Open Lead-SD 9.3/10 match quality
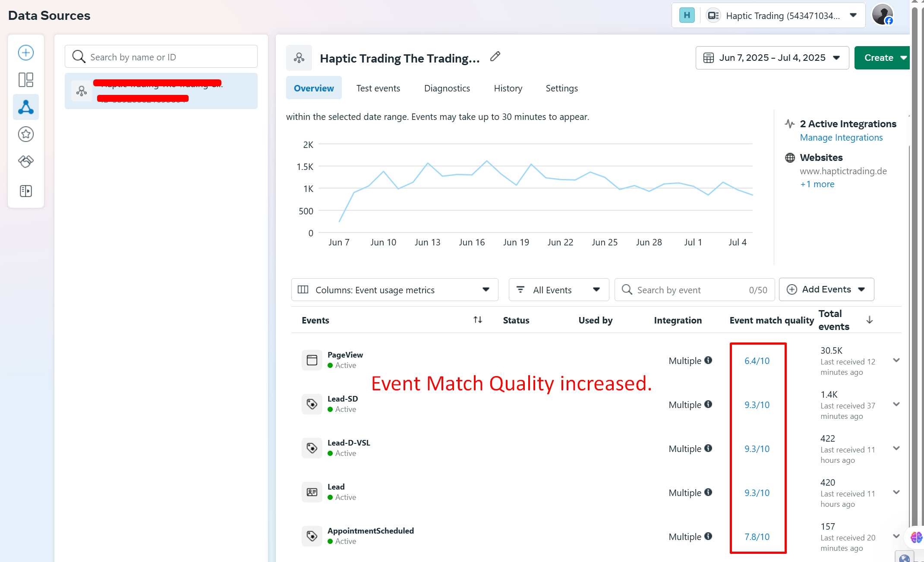Screen dimensions: 924x562 click(x=757, y=405)
